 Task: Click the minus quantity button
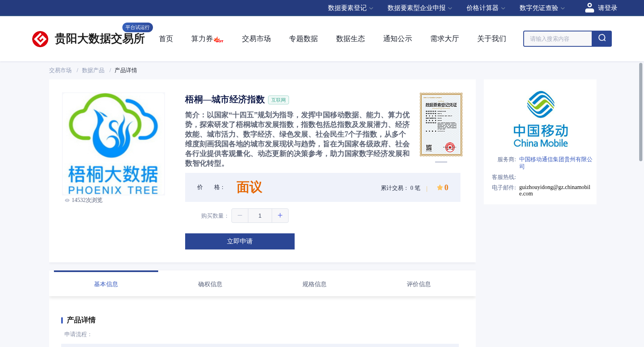click(x=240, y=216)
